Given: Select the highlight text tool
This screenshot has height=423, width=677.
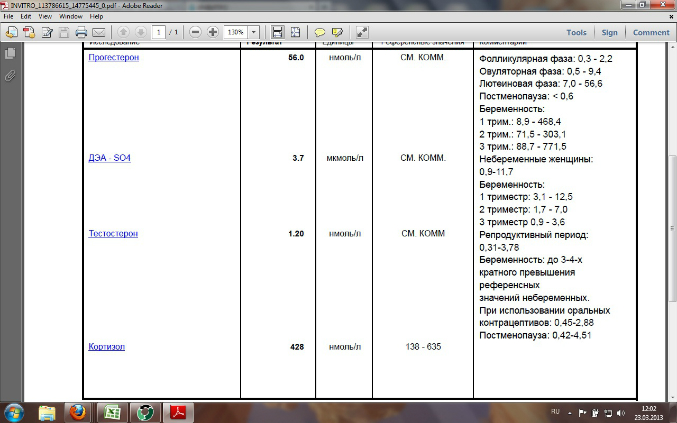Looking at the screenshot, I should 338,32.
